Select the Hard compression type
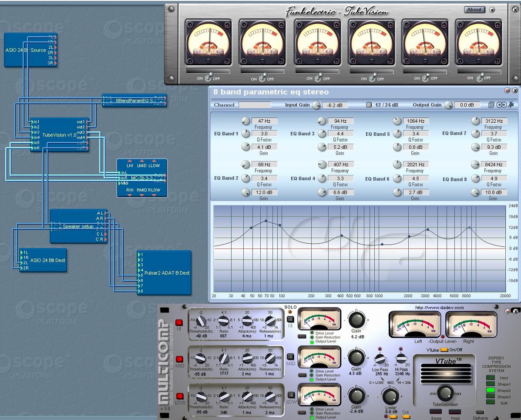Screen dimensions: 521x420 coord(491,378)
